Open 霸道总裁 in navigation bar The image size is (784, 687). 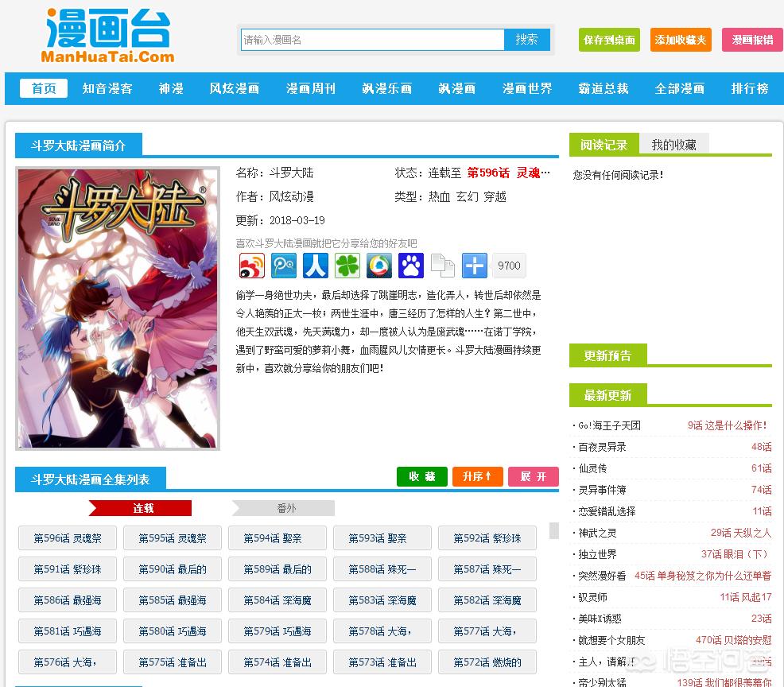(x=604, y=88)
